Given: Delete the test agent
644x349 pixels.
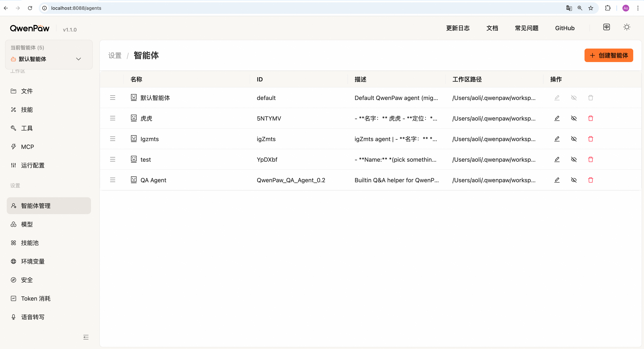Looking at the screenshot, I should pyautogui.click(x=590, y=159).
